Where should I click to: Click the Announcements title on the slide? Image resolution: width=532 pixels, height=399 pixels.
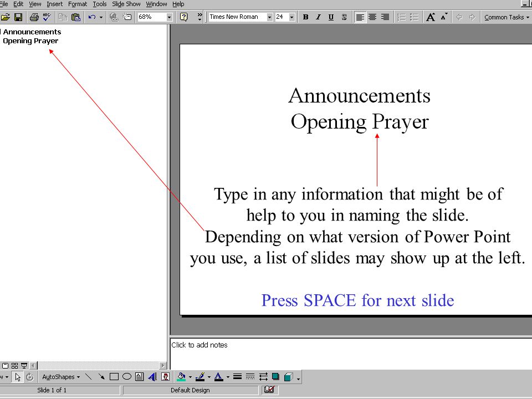(359, 96)
